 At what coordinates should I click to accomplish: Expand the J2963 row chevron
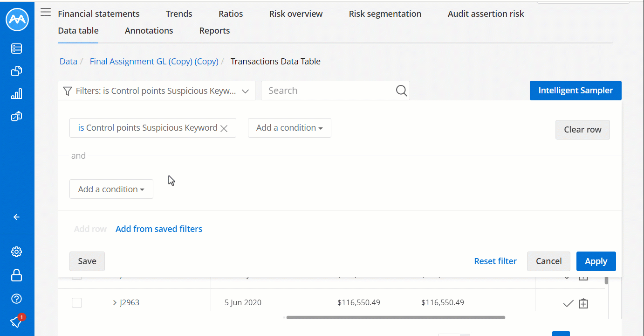pos(115,303)
